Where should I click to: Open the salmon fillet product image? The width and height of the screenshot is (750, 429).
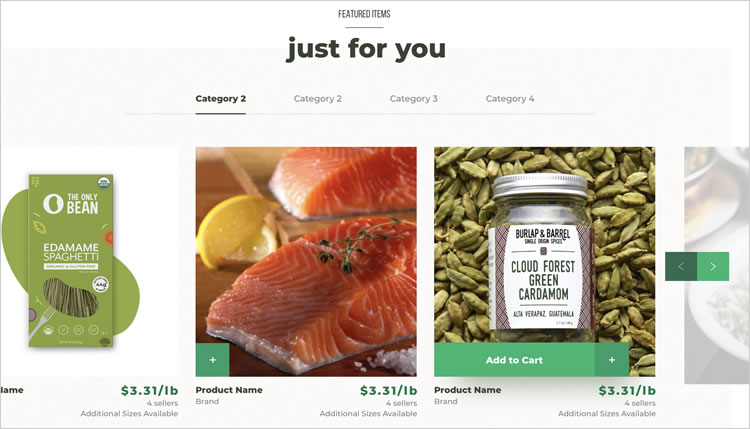(306, 245)
